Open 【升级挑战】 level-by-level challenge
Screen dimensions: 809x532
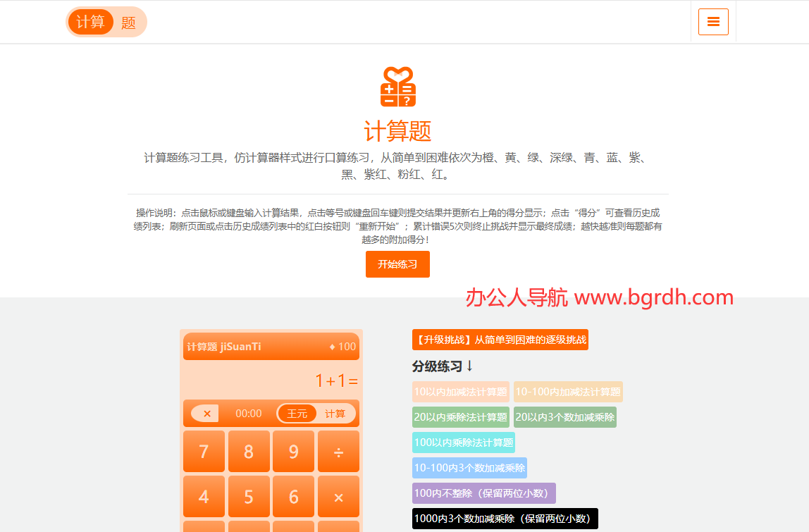(500, 340)
